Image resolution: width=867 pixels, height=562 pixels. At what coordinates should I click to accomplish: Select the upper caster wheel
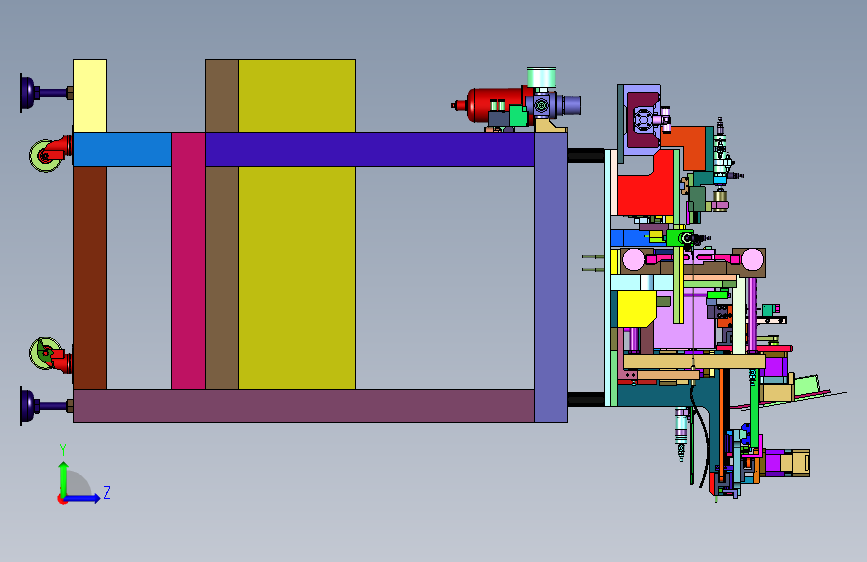45,156
